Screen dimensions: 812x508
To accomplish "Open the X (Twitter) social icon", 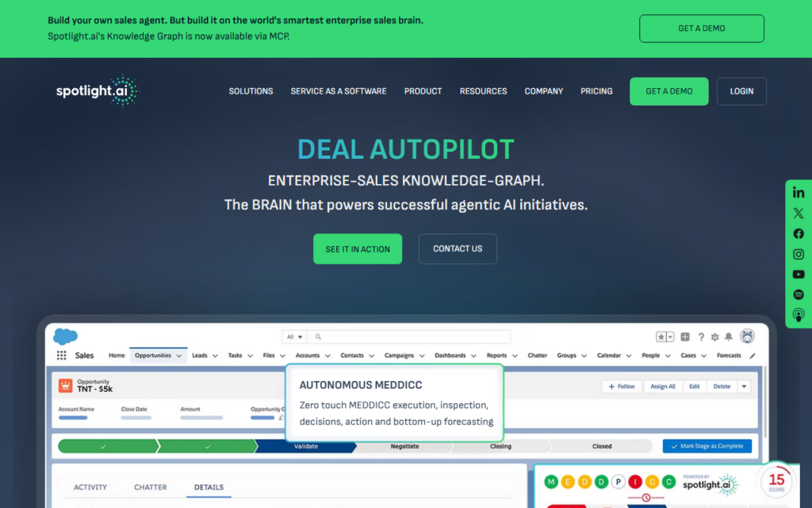I will (x=798, y=213).
